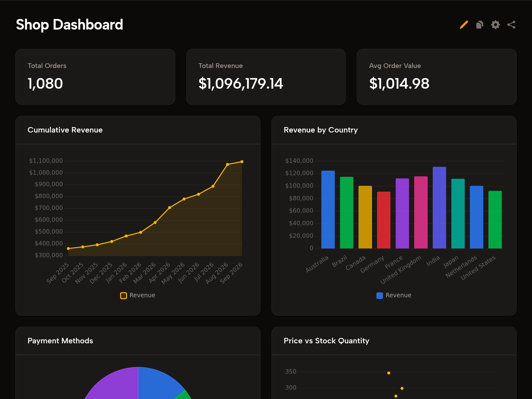Click the Revenue by Country card title
The image size is (532, 399).
coord(321,130)
